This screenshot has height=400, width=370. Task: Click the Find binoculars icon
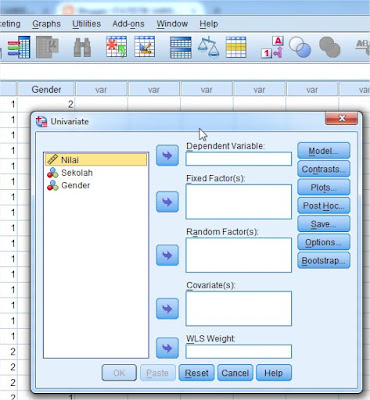[x=82, y=47]
